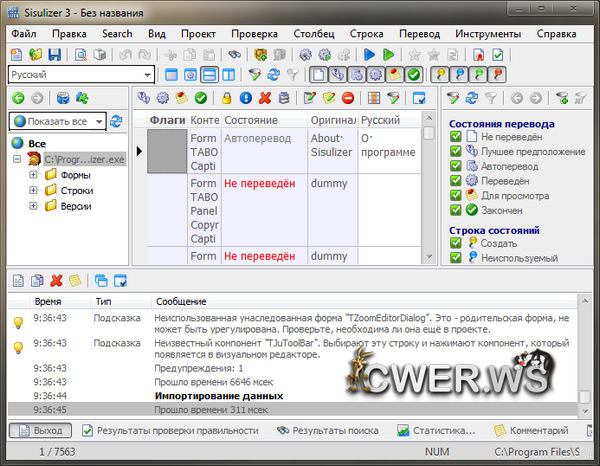The image size is (600, 466).
Task: Select the Строки folder in tree
Action: (76, 190)
